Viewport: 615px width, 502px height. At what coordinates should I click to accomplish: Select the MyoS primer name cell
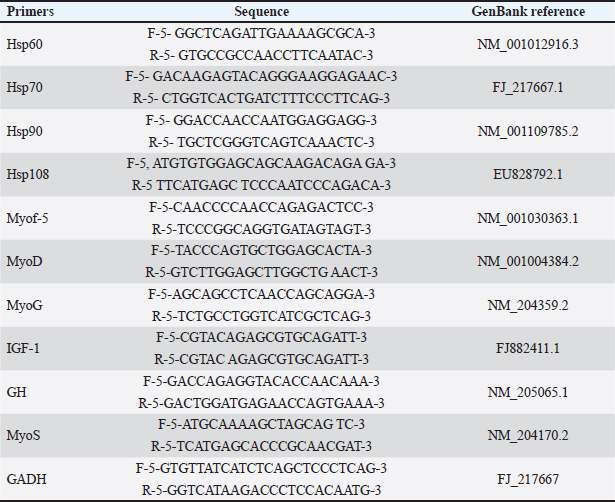24,433
